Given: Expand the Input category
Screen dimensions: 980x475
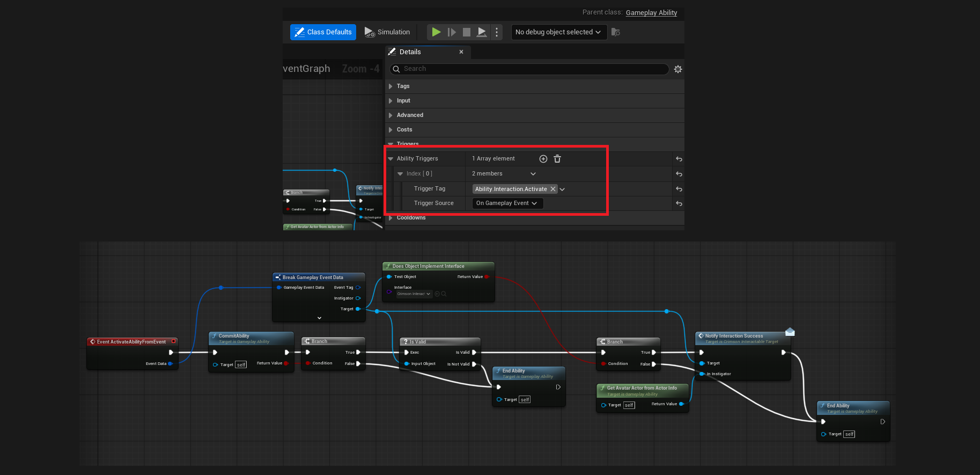Looking at the screenshot, I should [390, 101].
